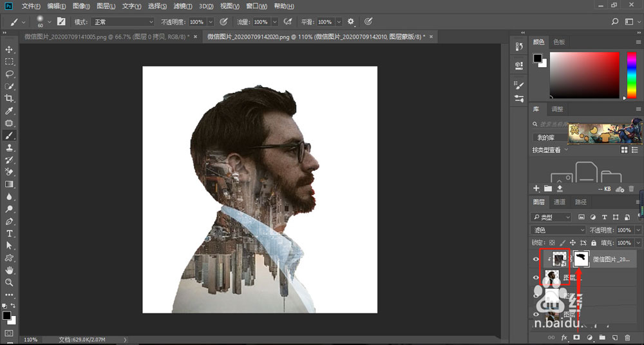Image resolution: width=644 pixels, height=345 pixels.
Task: Enable airbrush-style build-up
Action: pyautogui.click(x=288, y=21)
